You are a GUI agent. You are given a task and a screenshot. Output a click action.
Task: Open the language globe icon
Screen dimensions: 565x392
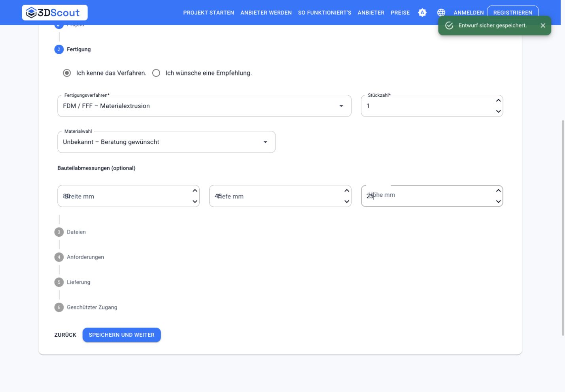click(441, 13)
